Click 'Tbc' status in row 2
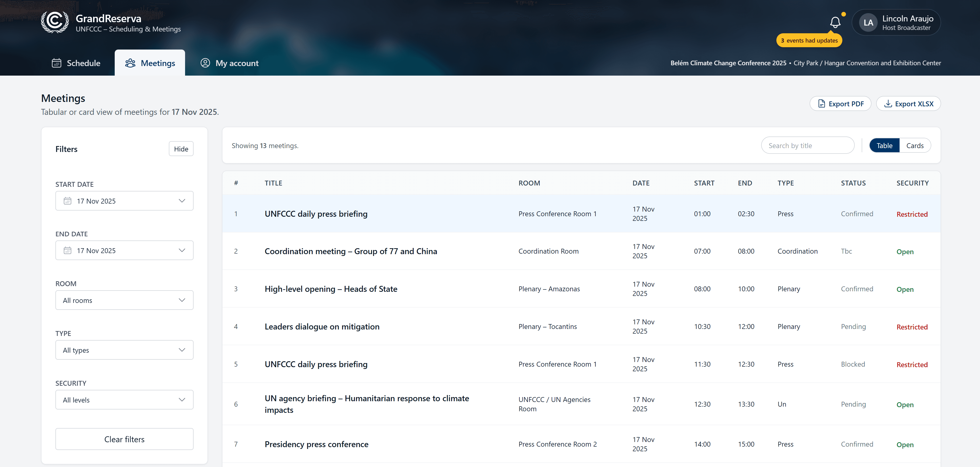 coord(846,251)
